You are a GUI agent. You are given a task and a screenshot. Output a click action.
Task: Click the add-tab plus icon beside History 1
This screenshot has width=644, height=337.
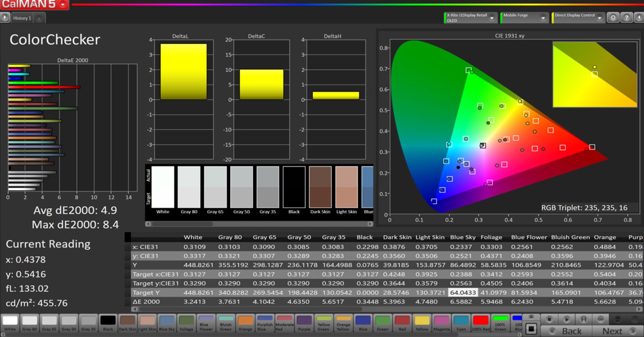pyautogui.click(x=39, y=18)
